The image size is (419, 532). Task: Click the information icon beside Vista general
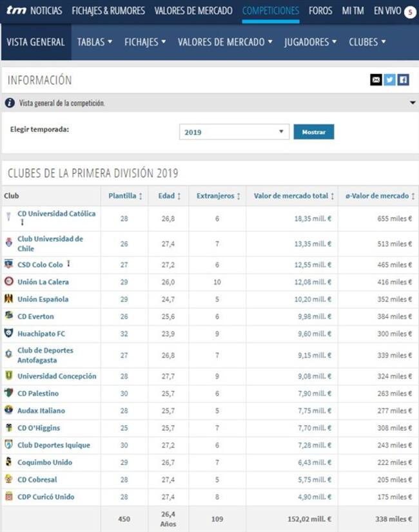(10, 103)
